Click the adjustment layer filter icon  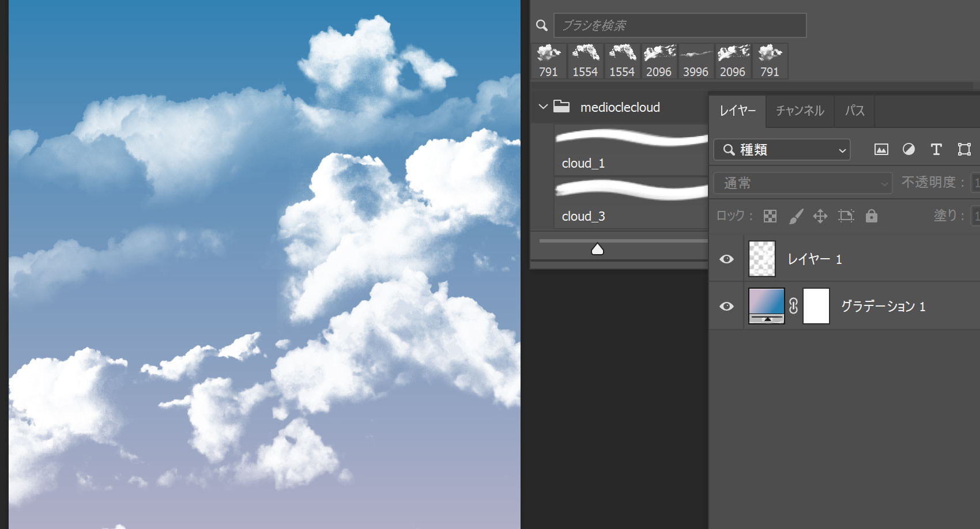(909, 150)
